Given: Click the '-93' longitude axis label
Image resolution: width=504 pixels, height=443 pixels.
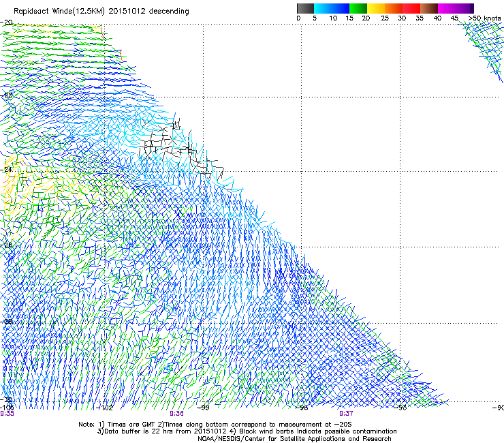Looking at the screenshot, I should [400, 408].
